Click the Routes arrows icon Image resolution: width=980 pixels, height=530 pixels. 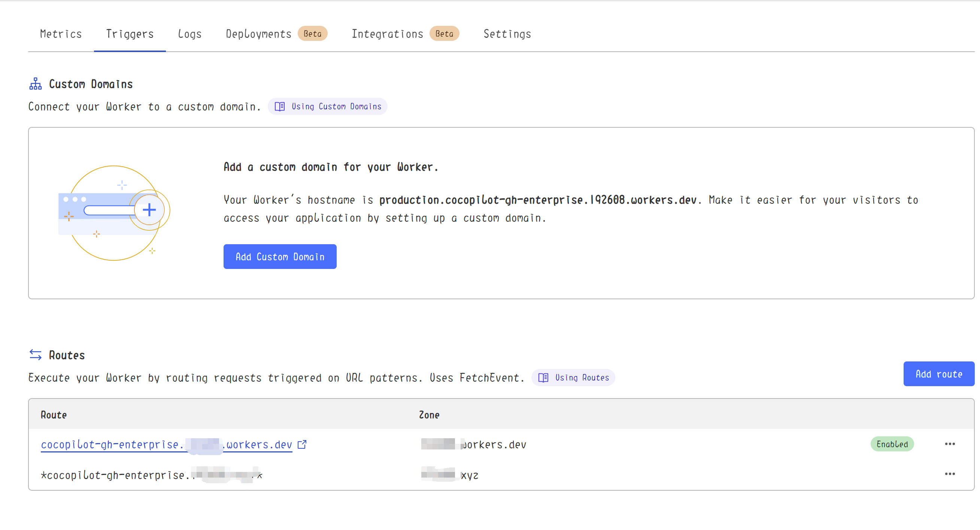35,355
